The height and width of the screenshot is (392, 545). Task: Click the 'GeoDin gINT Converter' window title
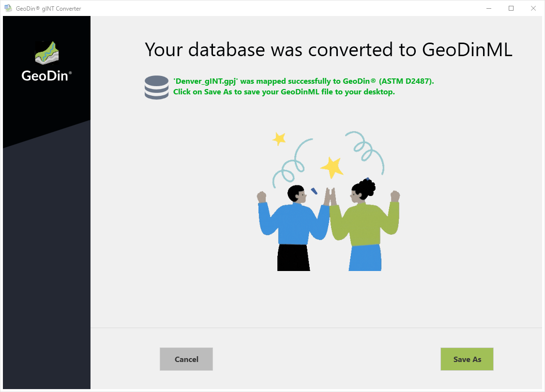[48, 8]
